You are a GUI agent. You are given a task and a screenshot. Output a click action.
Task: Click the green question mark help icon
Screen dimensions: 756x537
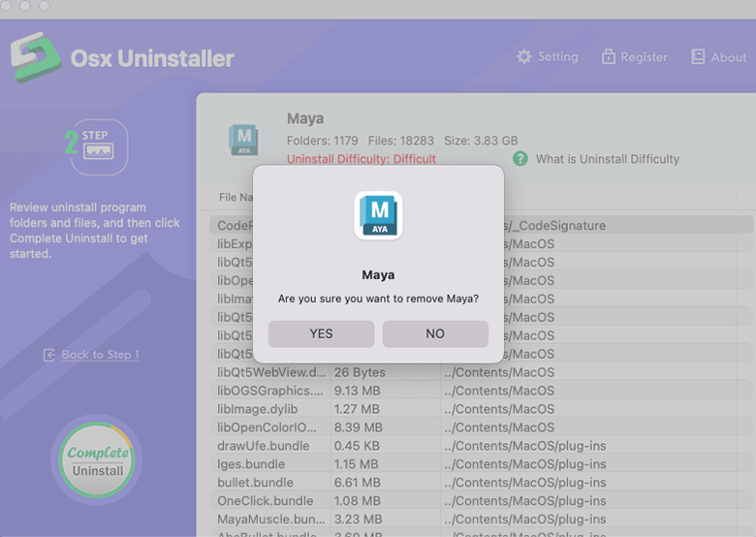(x=520, y=159)
